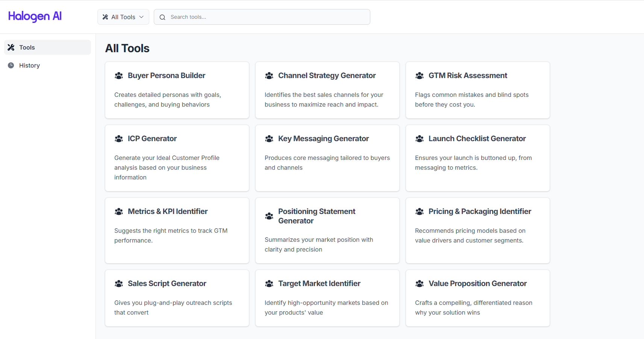Click the Key Messaging Generator icon

(269, 139)
